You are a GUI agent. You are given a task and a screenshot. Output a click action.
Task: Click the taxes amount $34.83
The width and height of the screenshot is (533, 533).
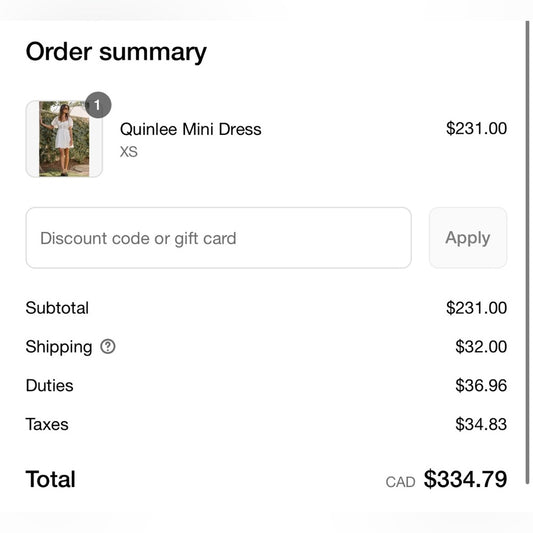click(x=481, y=424)
